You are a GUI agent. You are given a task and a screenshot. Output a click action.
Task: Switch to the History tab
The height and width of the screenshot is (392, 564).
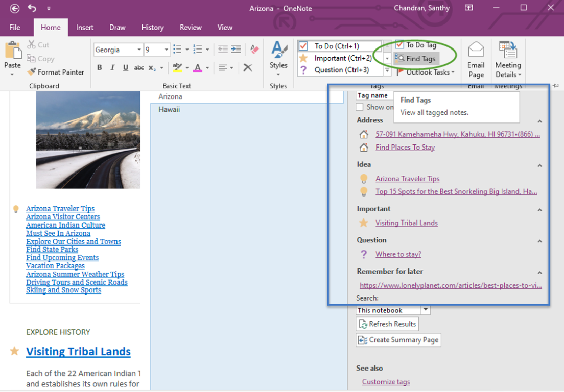click(153, 27)
